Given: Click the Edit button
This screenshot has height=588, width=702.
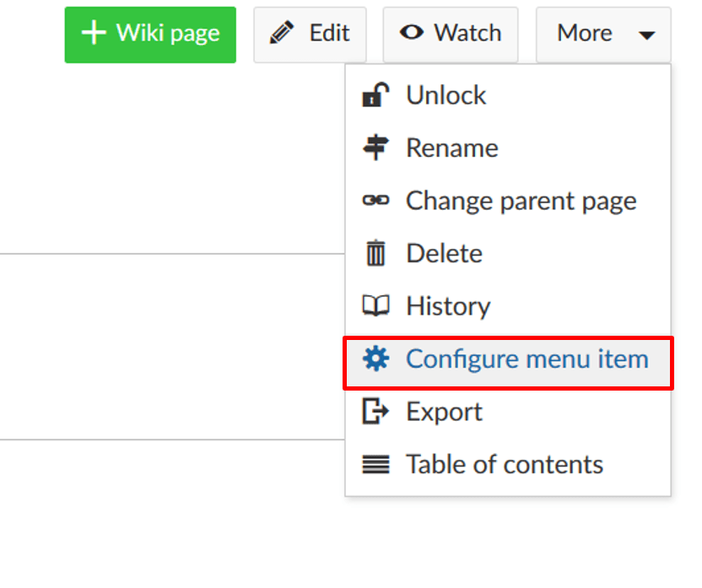Looking at the screenshot, I should [310, 33].
